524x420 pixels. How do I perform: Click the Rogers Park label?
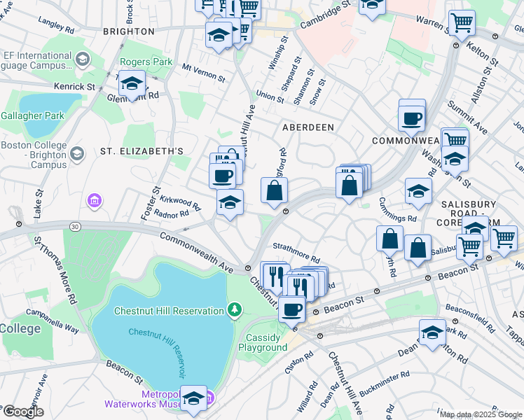coord(146,62)
